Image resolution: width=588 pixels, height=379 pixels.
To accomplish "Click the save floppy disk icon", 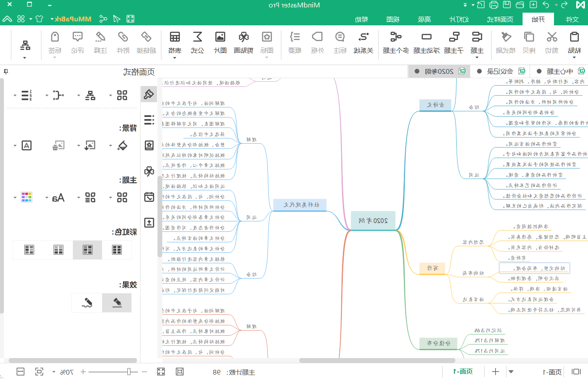I will coord(507,5).
